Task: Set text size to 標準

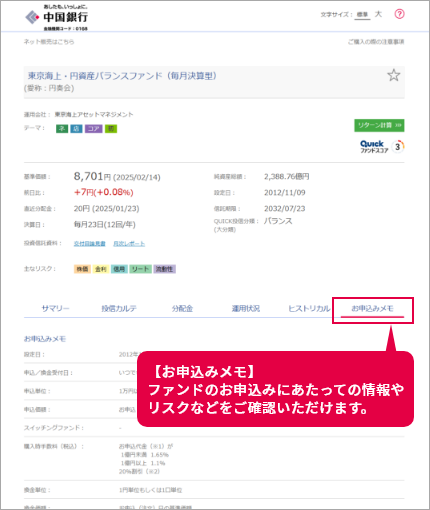Action: [362, 15]
